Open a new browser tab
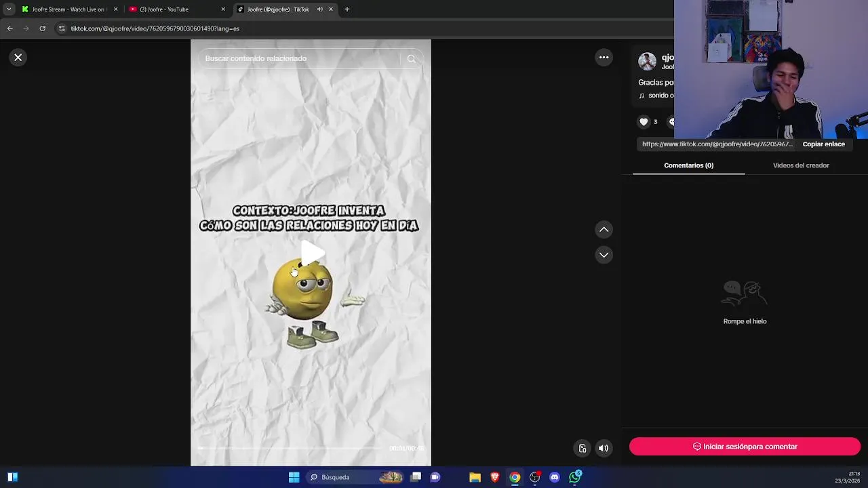Viewport: 868px width, 488px height. pyautogui.click(x=347, y=9)
